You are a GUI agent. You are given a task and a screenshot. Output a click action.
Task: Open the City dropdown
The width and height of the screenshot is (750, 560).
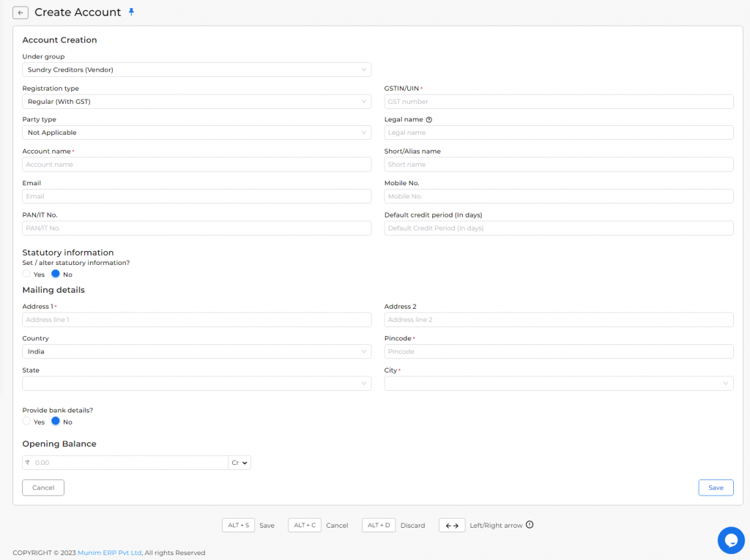click(x=559, y=383)
